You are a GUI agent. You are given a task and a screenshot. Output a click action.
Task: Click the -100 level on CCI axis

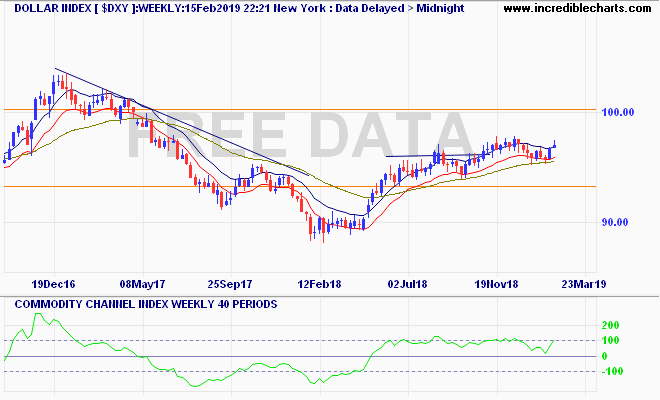click(611, 371)
